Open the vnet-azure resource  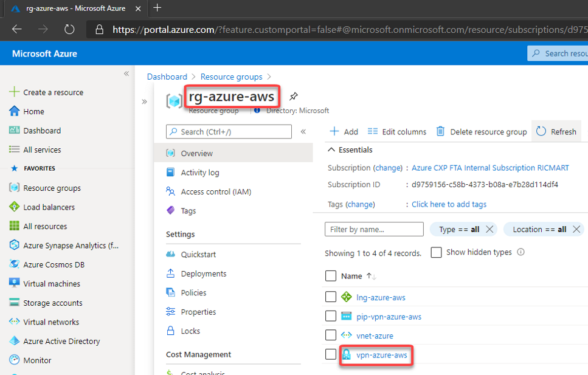pyautogui.click(x=375, y=335)
